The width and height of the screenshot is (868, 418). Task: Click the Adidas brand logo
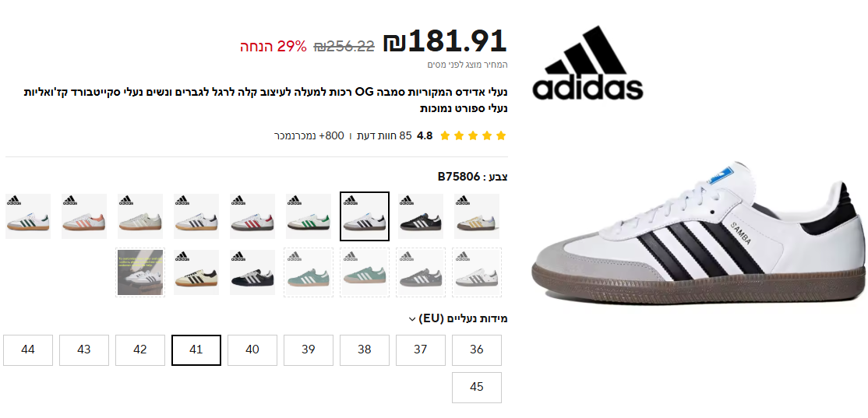click(587, 63)
